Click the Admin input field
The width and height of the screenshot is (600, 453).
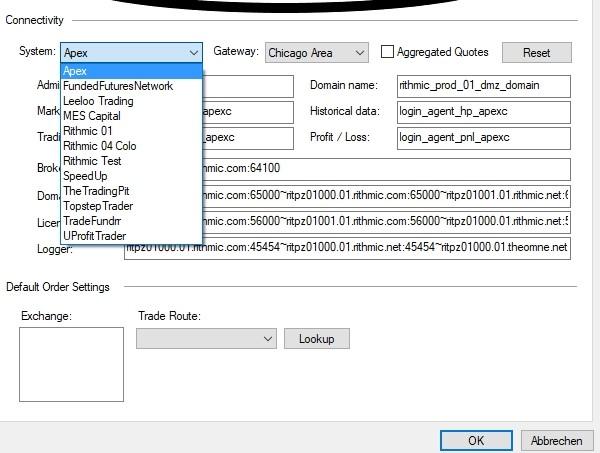248,86
